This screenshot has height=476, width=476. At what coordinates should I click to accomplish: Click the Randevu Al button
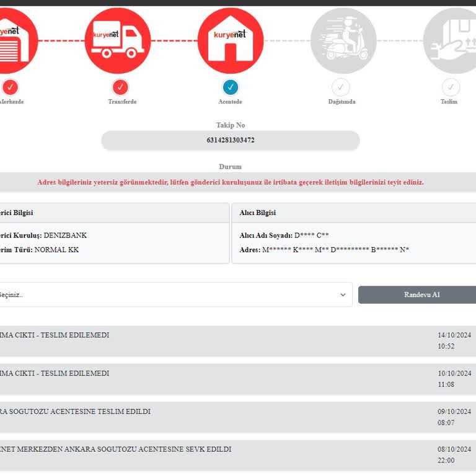coord(417,294)
